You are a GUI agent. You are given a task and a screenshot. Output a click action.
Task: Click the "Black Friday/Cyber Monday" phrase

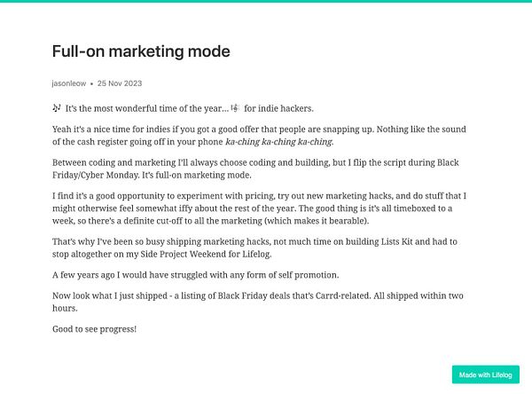pyautogui.click(x=255, y=169)
